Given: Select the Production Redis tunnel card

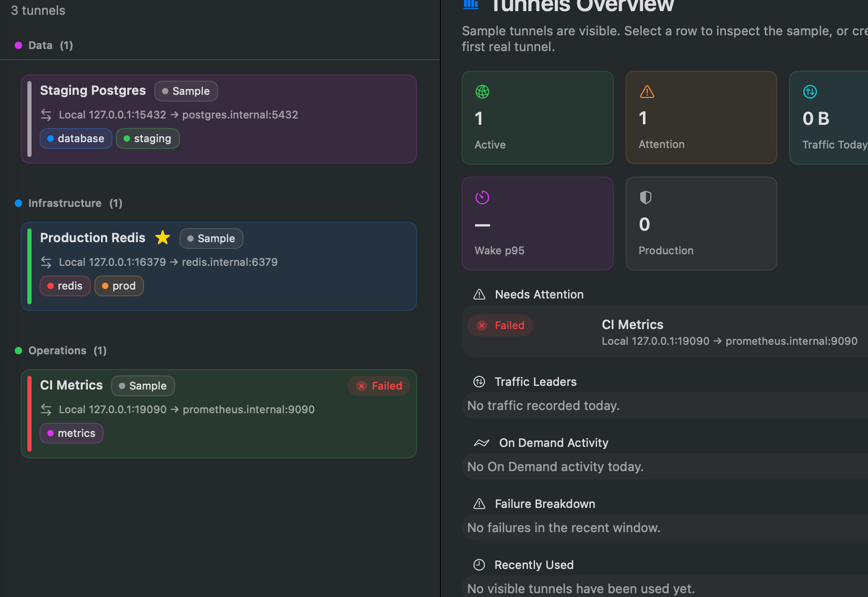Looking at the screenshot, I should (x=219, y=266).
